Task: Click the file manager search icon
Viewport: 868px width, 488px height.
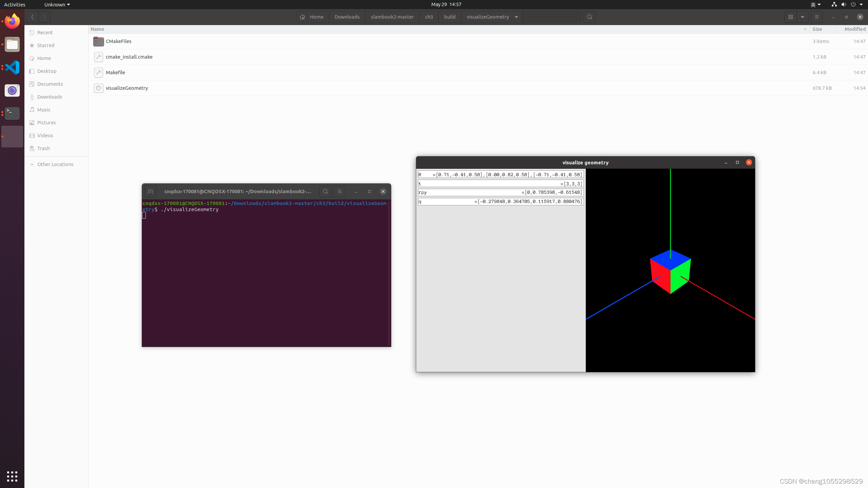Action: pyautogui.click(x=589, y=17)
